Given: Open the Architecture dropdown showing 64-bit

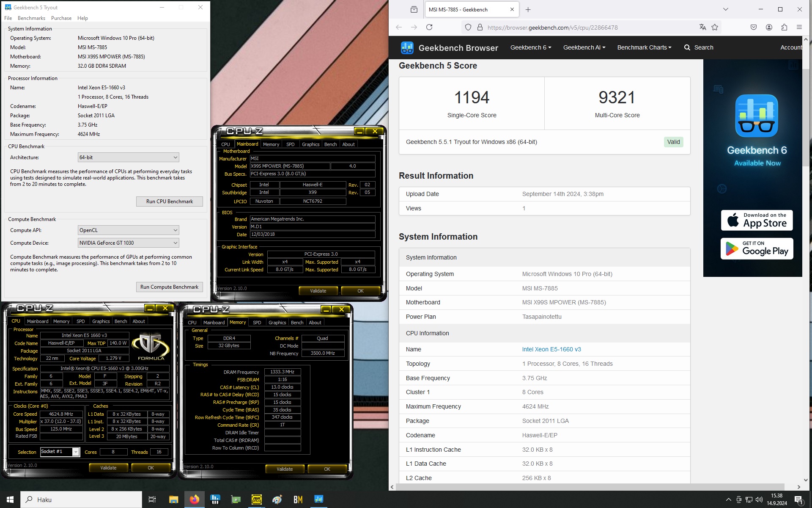Looking at the screenshot, I should [x=128, y=157].
